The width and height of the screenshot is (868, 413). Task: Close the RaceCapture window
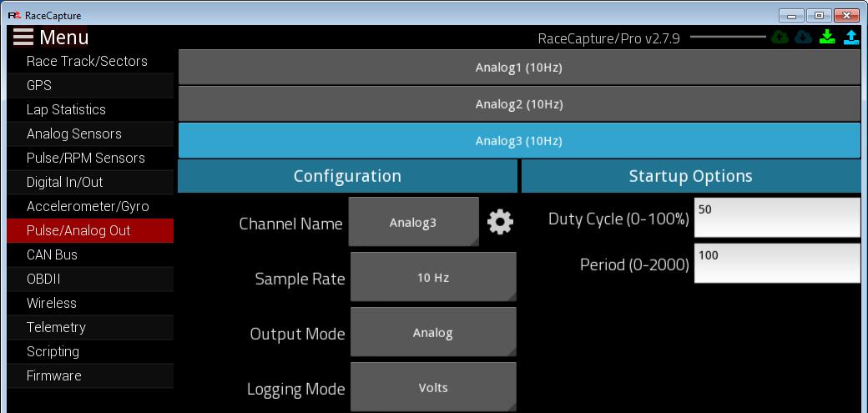pyautogui.click(x=846, y=16)
